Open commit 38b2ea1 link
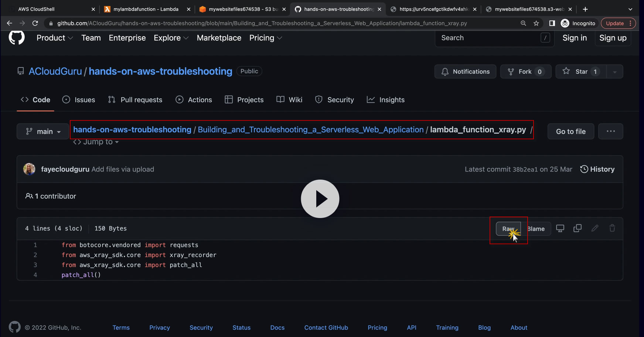 (525, 169)
